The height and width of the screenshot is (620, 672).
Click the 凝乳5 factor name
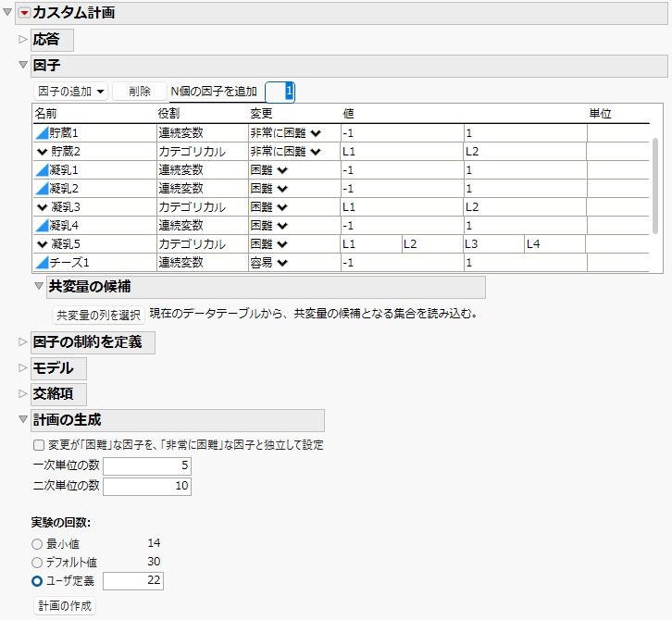(66, 244)
